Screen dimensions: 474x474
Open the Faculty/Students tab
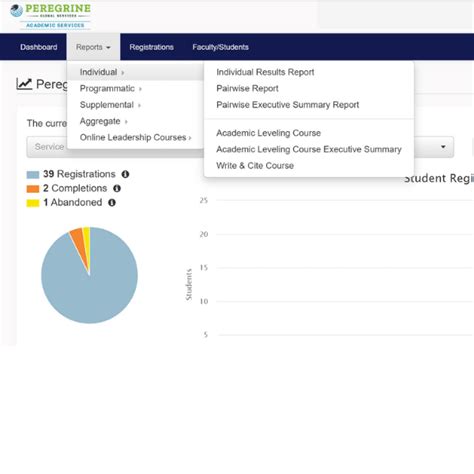click(220, 47)
